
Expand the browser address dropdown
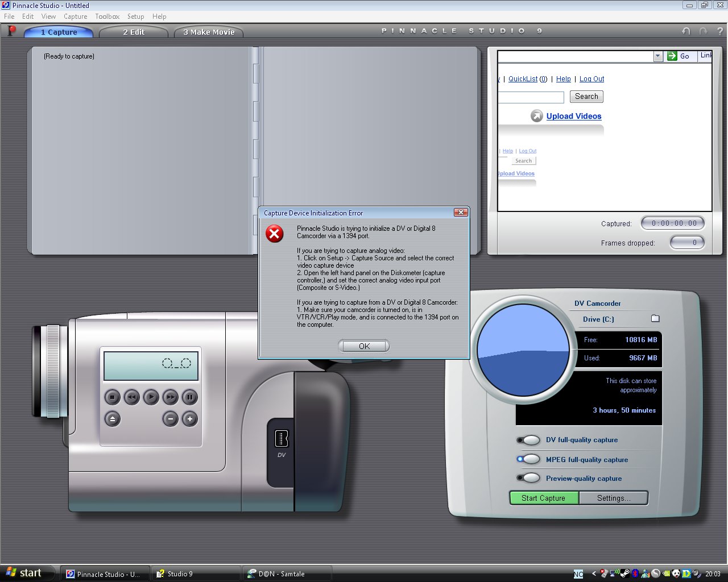(x=658, y=56)
